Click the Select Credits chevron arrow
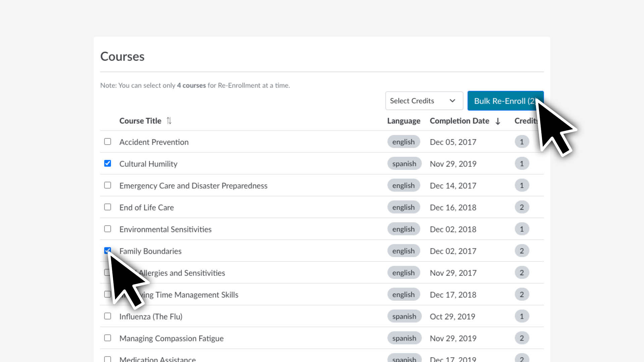644x362 pixels. [x=452, y=101]
